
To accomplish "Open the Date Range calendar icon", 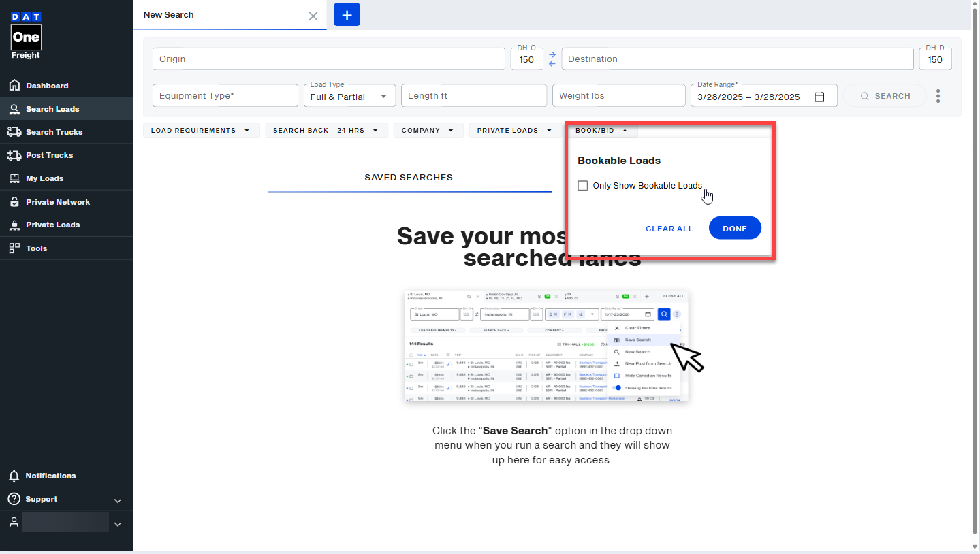I will point(820,97).
